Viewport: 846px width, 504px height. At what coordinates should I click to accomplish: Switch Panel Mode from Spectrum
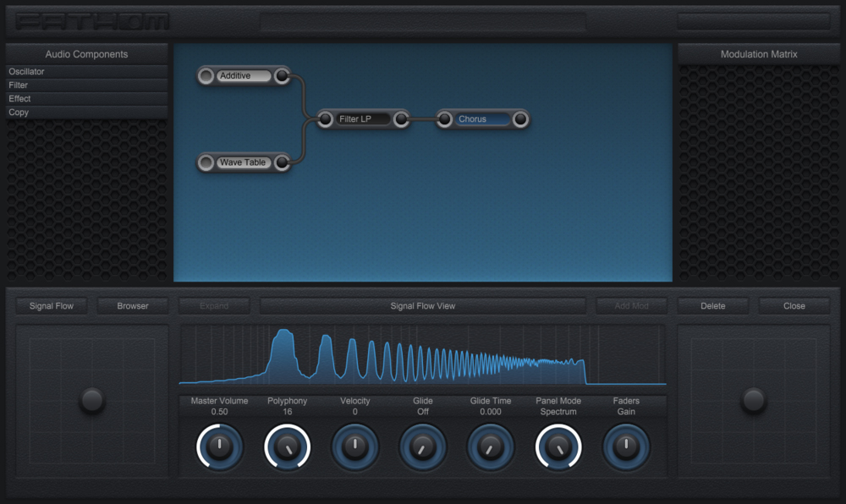pyautogui.click(x=558, y=446)
